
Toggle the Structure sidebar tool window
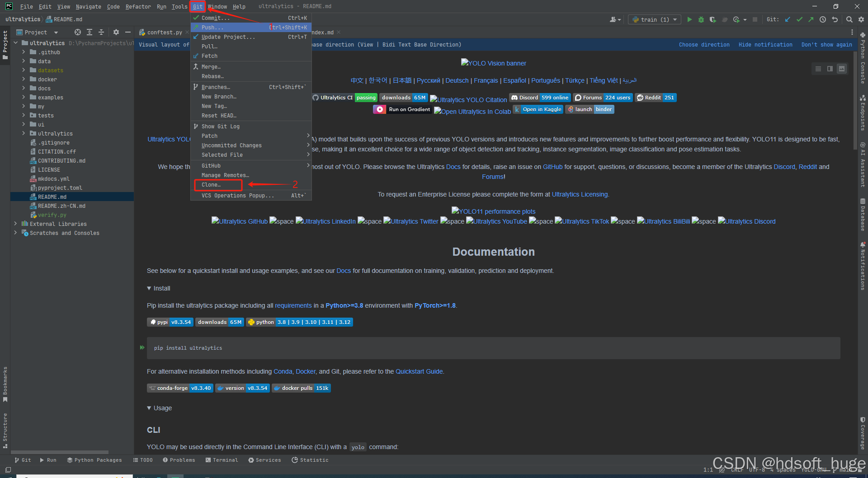click(x=5, y=431)
